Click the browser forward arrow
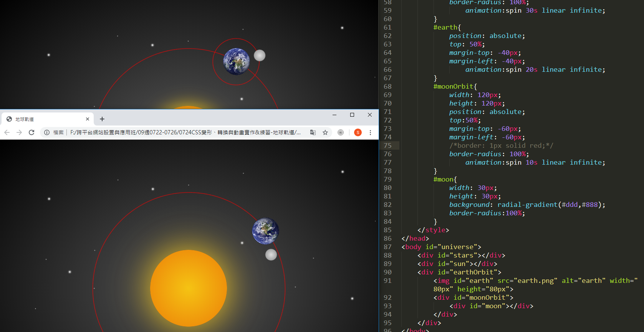 pos(19,132)
